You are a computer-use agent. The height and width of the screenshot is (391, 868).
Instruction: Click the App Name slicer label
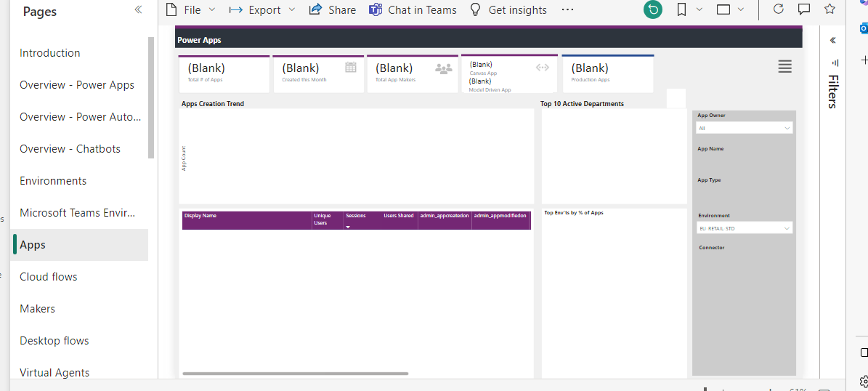tap(710, 149)
